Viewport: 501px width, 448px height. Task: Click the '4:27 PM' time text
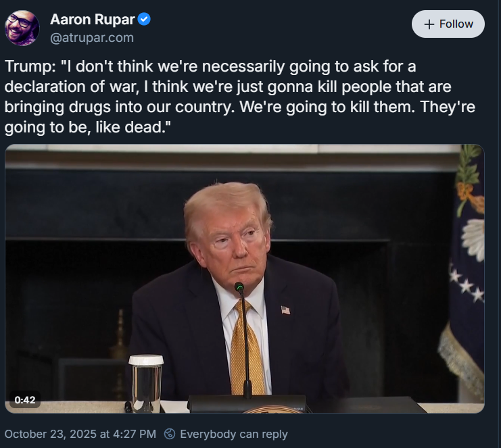coord(135,434)
